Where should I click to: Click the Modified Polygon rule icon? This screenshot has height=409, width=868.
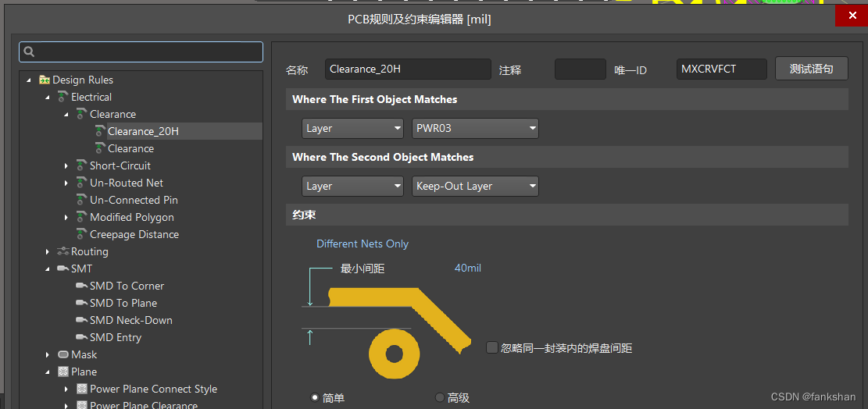(x=81, y=217)
